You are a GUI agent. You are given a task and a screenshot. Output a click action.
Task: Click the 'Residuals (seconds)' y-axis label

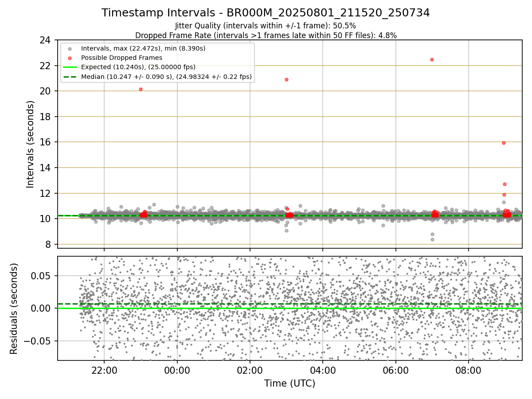(14, 309)
